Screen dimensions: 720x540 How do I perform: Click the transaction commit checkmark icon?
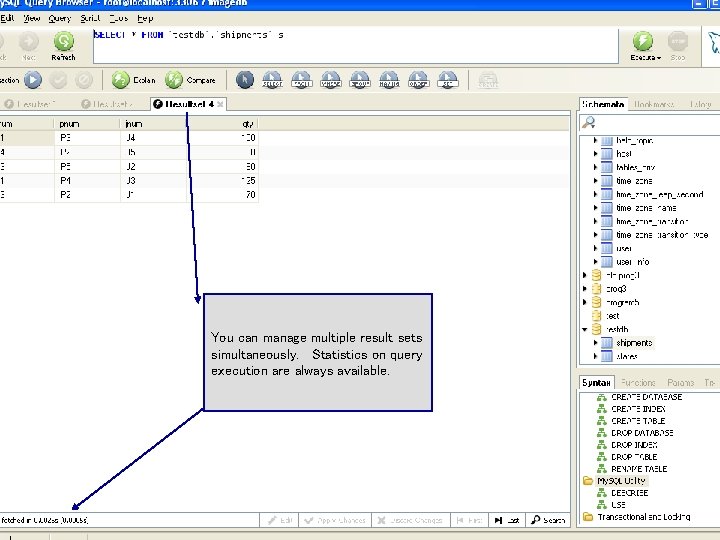pos(58,80)
